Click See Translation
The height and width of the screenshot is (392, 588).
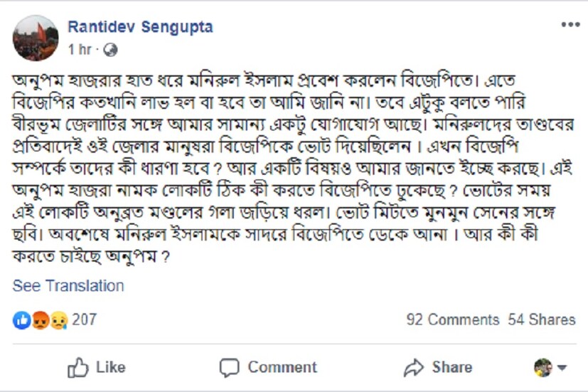tap(68, 286)
